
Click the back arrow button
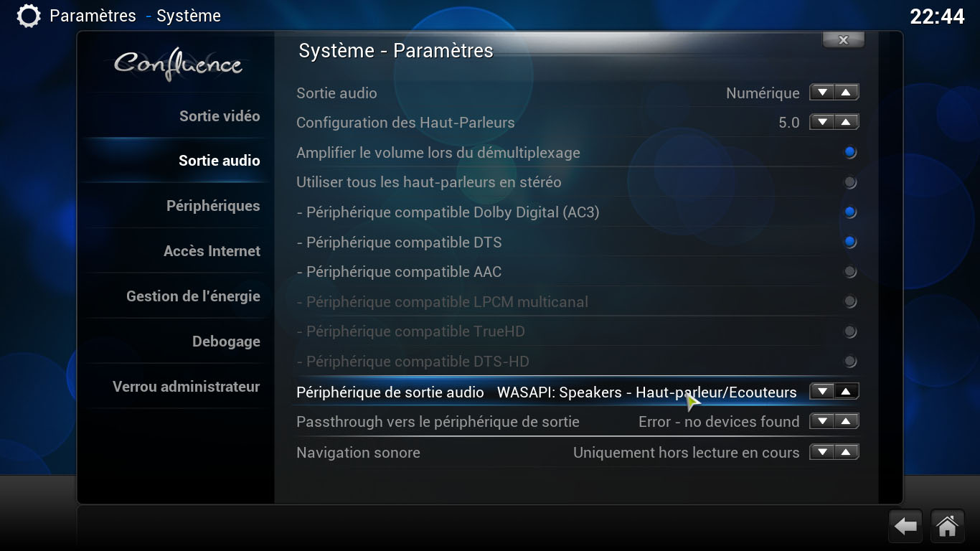point(905,527)
